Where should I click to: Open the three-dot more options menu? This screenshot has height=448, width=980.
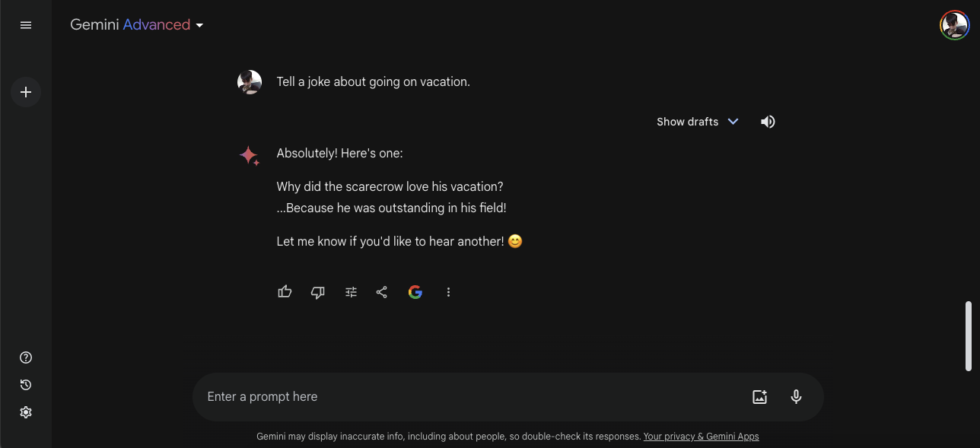coord(448,292)
